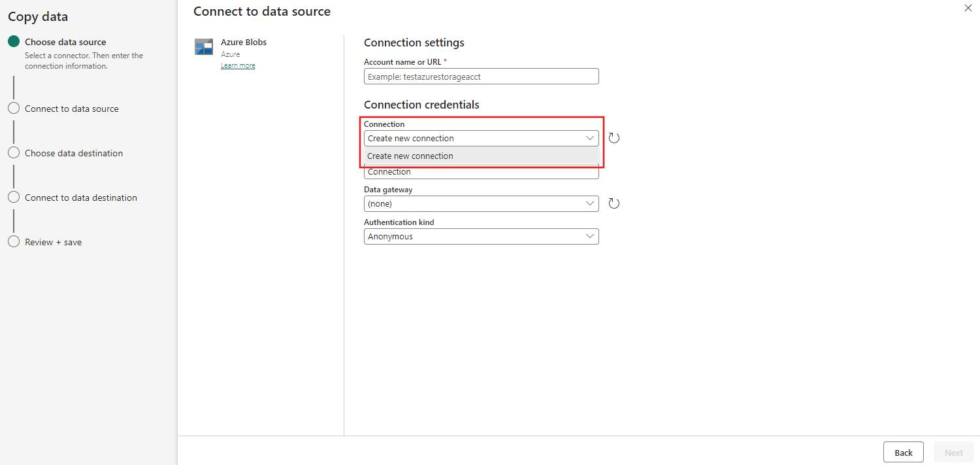Refresh the Data gateway list
980x465 pixels.
pyautogui.click(x=613, y=203)
